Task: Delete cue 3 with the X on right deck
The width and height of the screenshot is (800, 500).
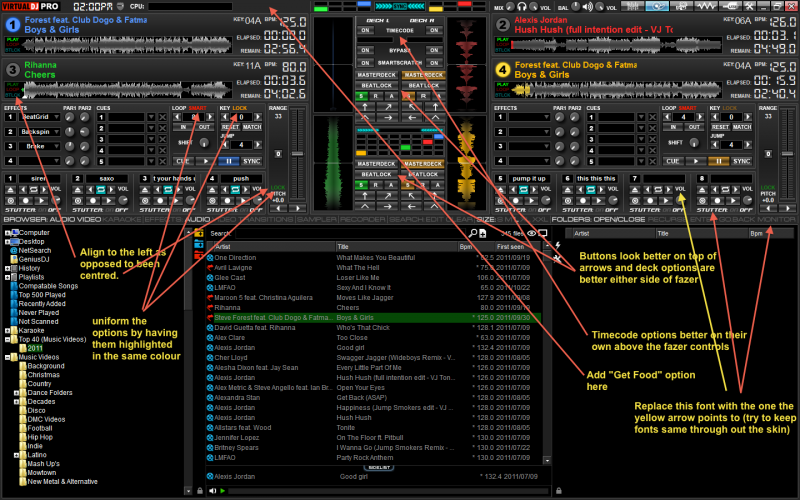Action: pos(652,139)
